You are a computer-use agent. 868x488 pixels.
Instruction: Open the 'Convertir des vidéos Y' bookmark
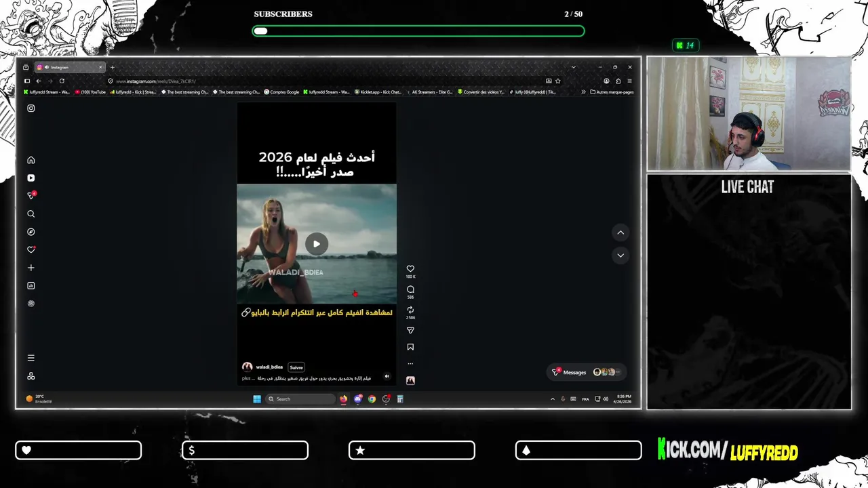[481, 92]
